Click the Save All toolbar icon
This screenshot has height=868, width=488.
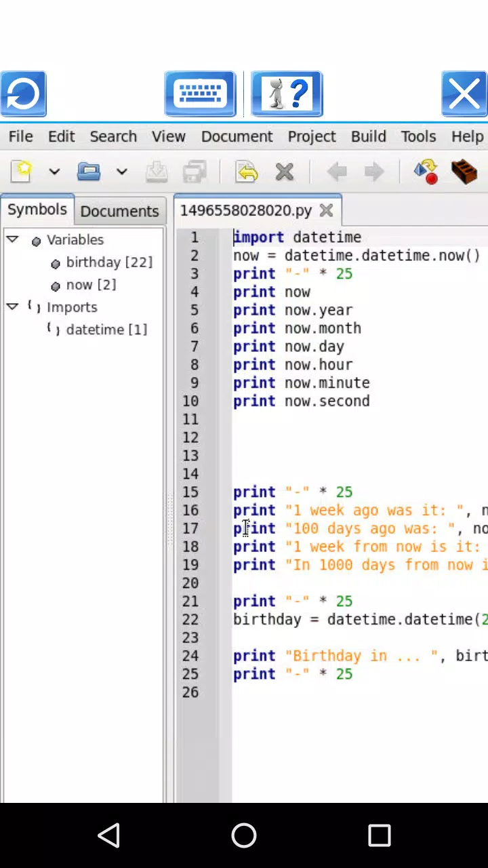point(195,172)
